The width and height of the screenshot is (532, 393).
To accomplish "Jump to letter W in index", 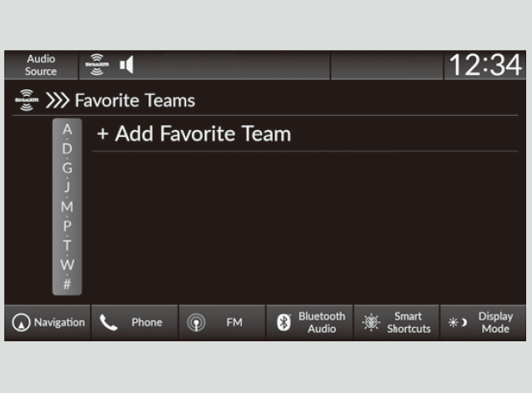I will click(x=68, y=265).
